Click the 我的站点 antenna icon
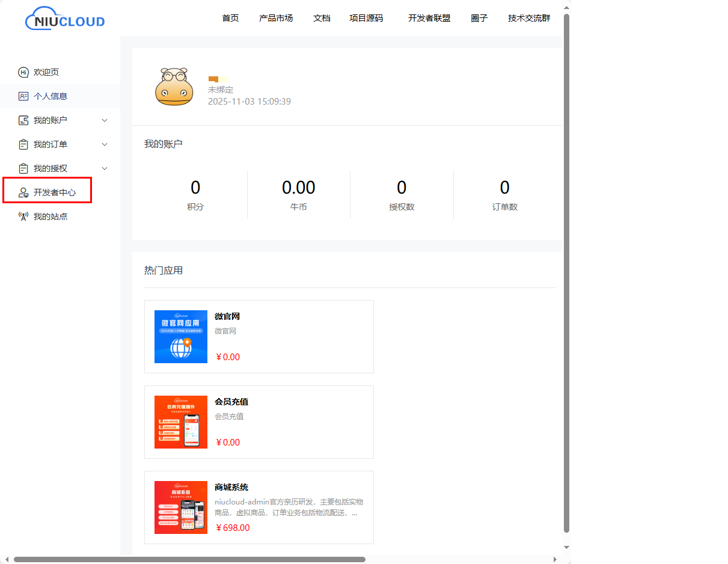The width and height of the screenshot is (728, 564). coord(23,216)
